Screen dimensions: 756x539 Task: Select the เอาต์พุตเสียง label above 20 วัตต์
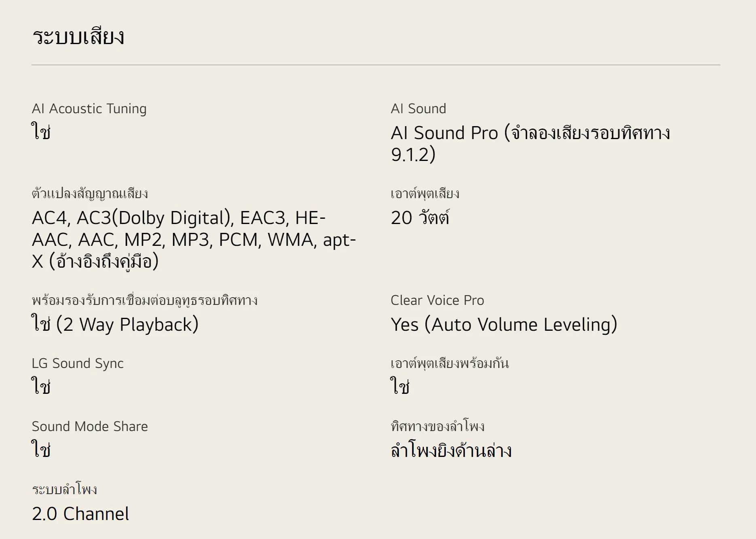[425, 194]
